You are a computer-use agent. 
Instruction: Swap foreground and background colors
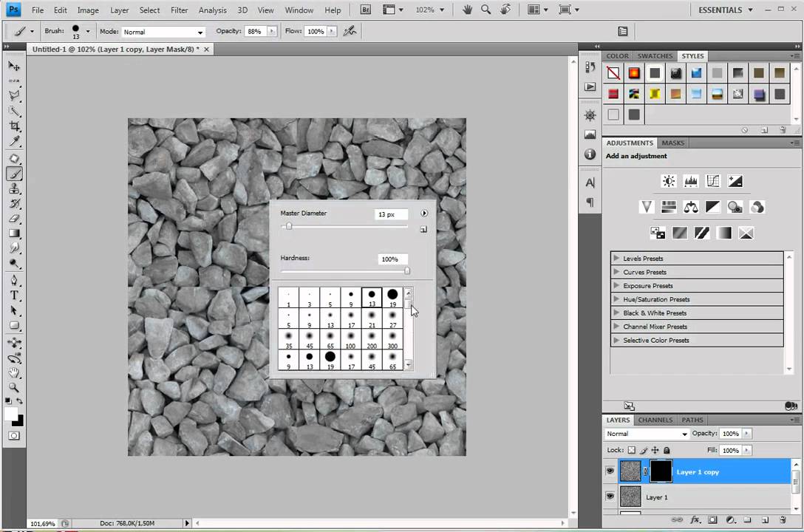click(x=19, y=400)
